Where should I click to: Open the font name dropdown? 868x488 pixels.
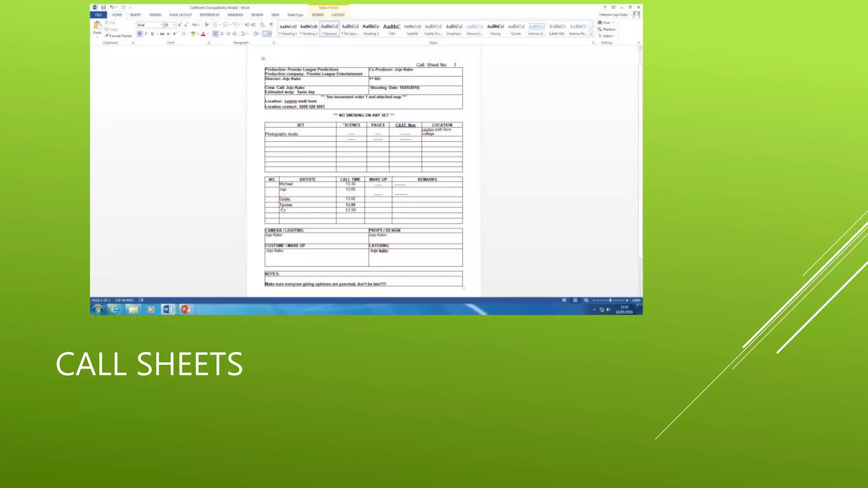click(x=161, y=25)
